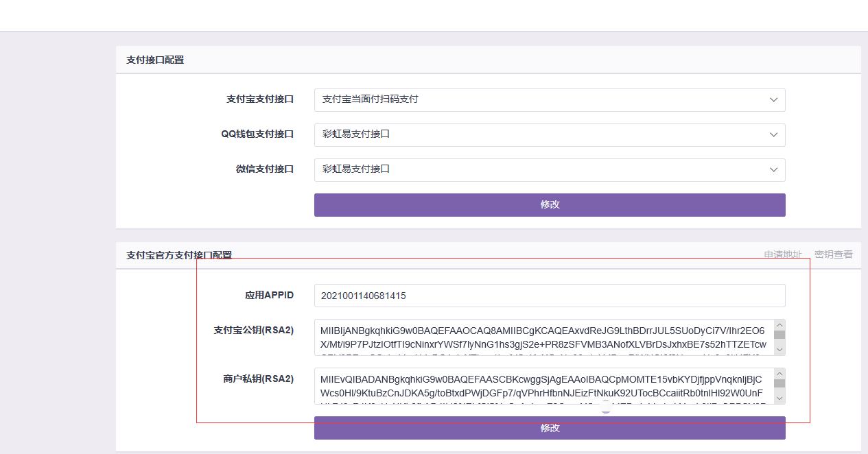868x454 pixels.
Task: Click the 支付接口配置 panel heading
Action: (x=155, y=60)
